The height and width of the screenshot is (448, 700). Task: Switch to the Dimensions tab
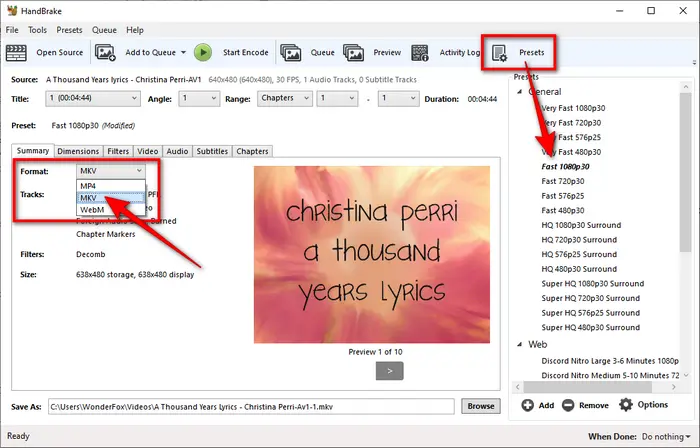point(78,151)
